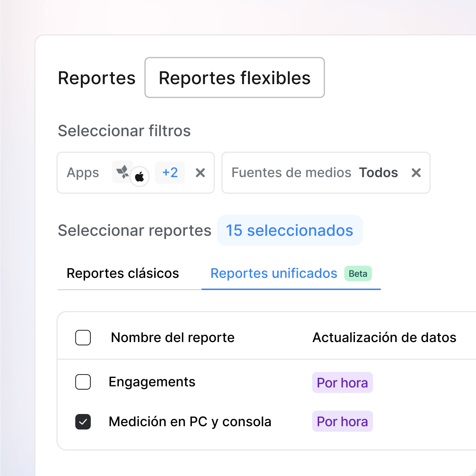Image resolution: width=476 pixels, height=476 pixels.
Task: Click the Reportes flexibles button
Action: coord(234,77)
